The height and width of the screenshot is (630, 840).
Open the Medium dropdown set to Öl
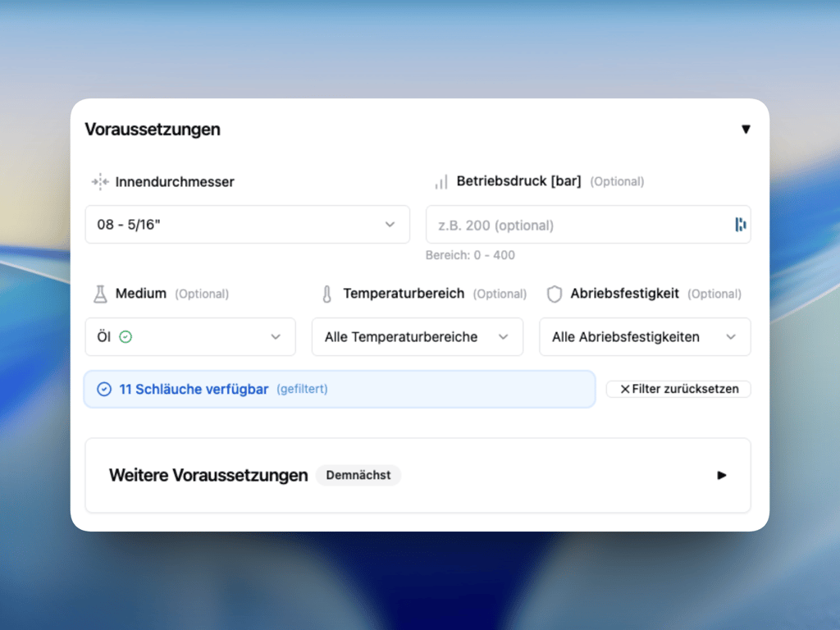point(190,337)
